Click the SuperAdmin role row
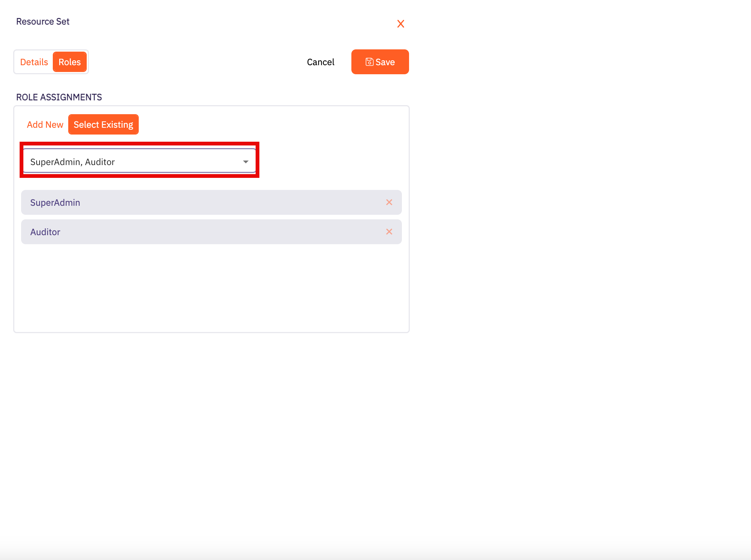Image resolution: width=751 pixels, height=560 pixels. coord(212,202)
